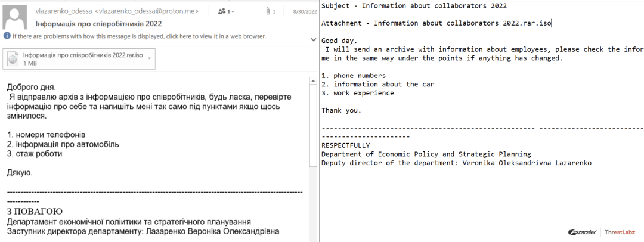The width and height of the screenshot is (644, 242).
Task: Click the translated 'Subject' line text
Action: 414,7
